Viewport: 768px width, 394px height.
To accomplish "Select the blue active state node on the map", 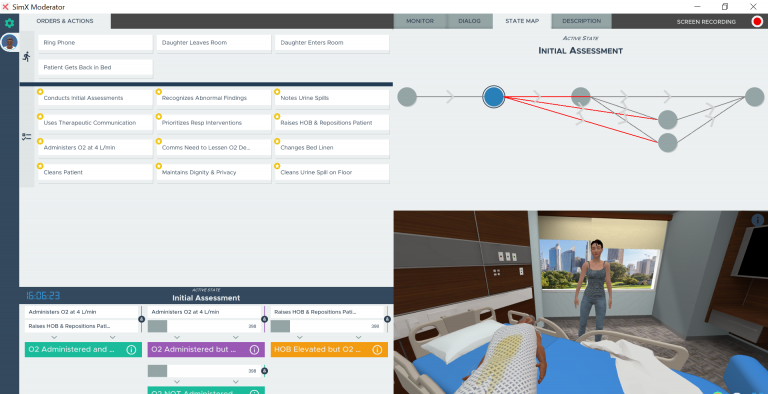I will click(494, 97).
